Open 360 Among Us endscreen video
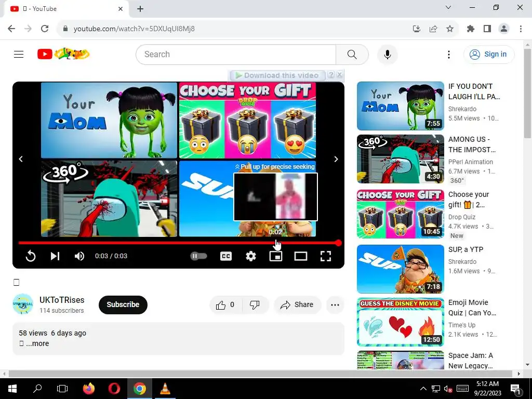The width and height of the screenshot is (532, 399). (x=109, y=198)
